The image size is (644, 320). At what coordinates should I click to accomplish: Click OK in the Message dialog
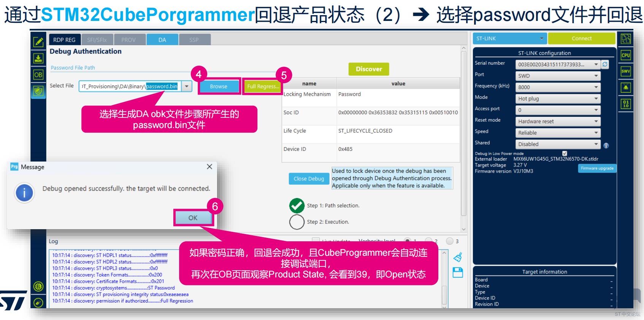click(193, 218)
